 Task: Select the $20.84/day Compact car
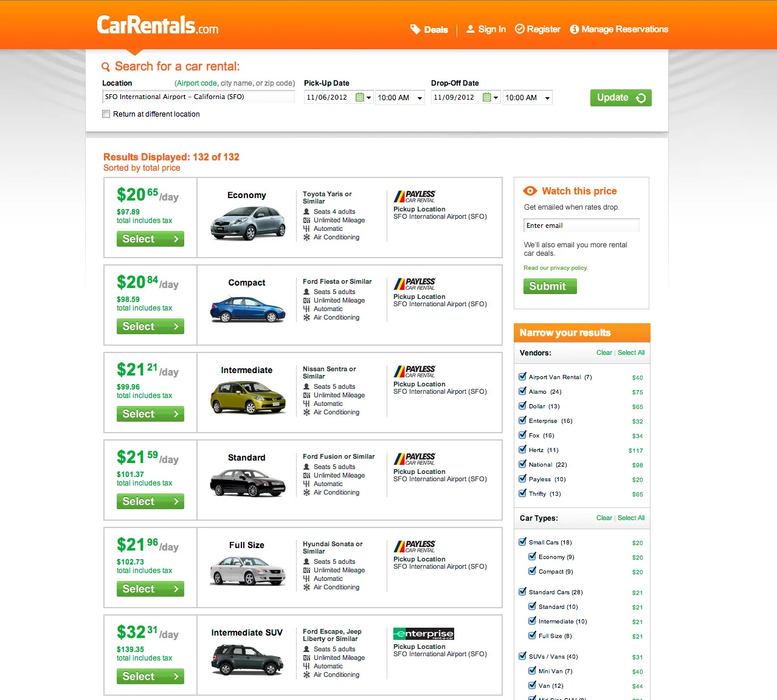point(150,326)
